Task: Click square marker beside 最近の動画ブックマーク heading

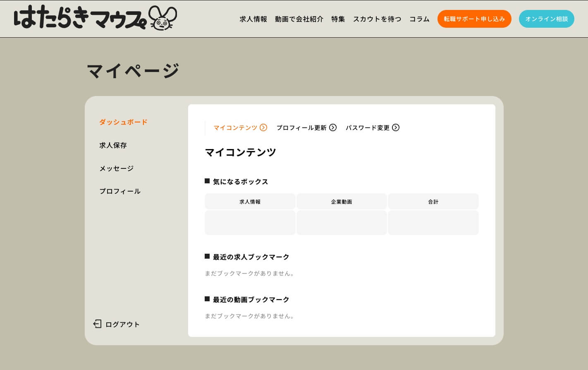Action: point(207,299)
